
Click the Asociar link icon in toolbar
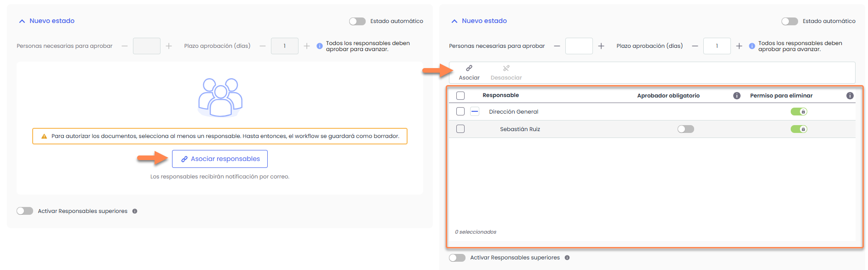pyautogui.click(x=469, y=69)
